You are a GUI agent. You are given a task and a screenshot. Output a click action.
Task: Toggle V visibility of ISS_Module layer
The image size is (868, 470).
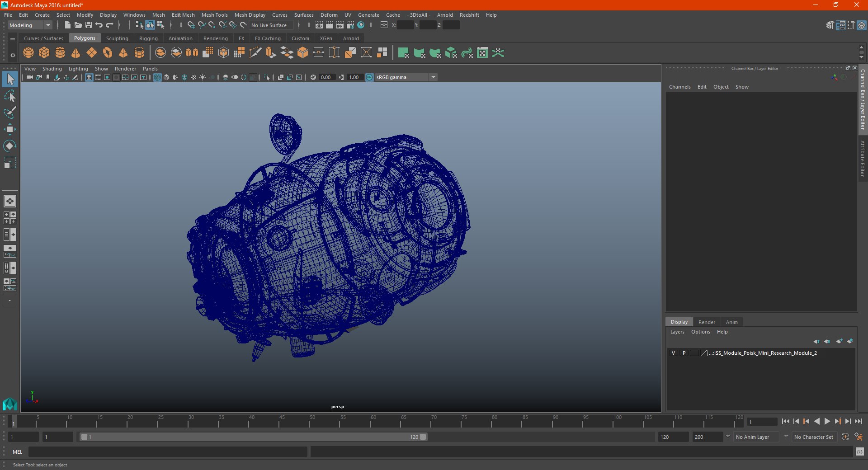pyautogui.click(x=673, y=353)
